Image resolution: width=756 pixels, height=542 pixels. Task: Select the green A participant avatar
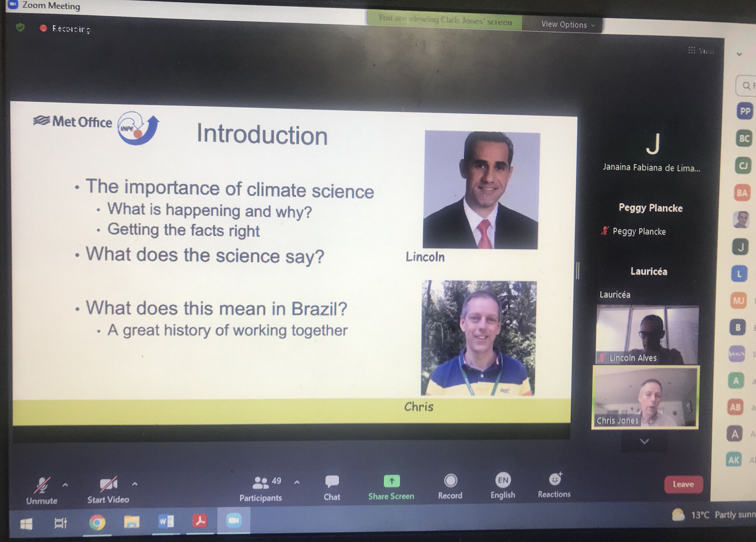(x=736, y=381)
